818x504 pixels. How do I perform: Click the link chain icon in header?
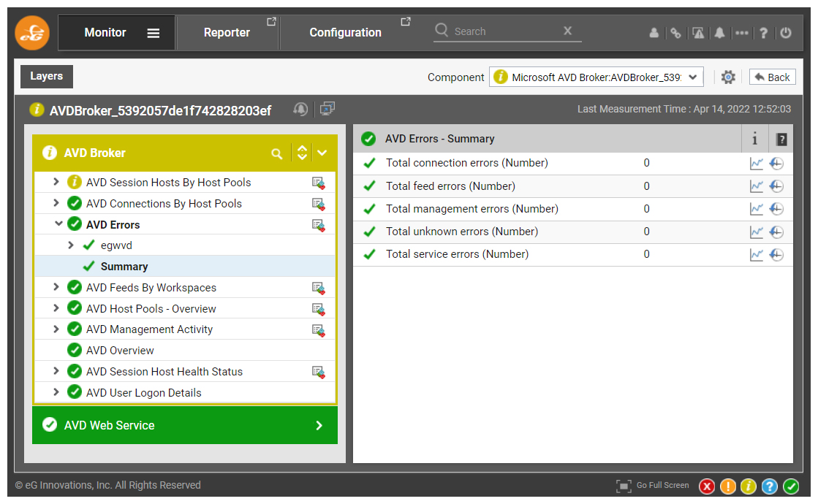click(675, 33)
